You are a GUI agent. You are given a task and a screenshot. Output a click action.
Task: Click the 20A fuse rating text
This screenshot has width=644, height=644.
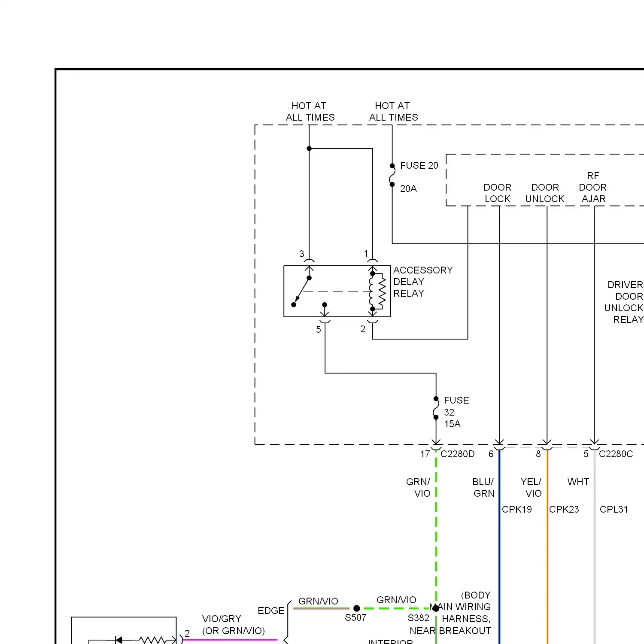tap(408, 188)
